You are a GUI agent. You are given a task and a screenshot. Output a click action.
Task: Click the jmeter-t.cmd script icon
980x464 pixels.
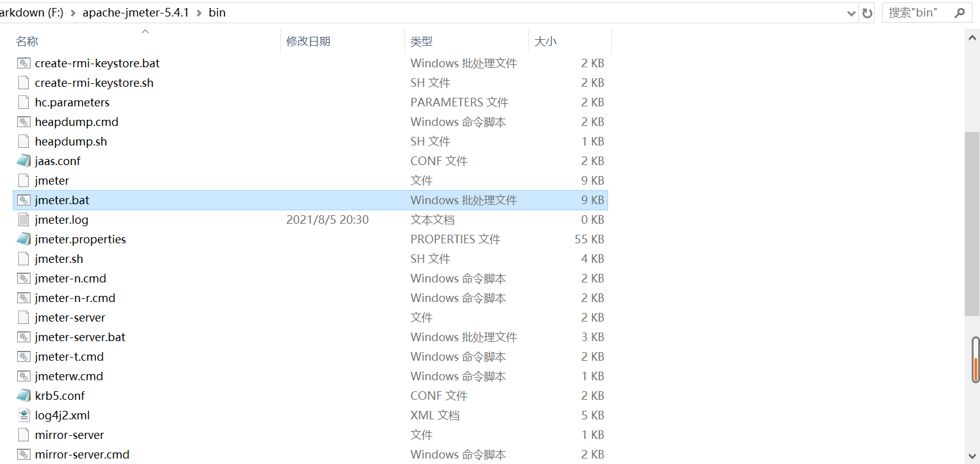[24, 356]
